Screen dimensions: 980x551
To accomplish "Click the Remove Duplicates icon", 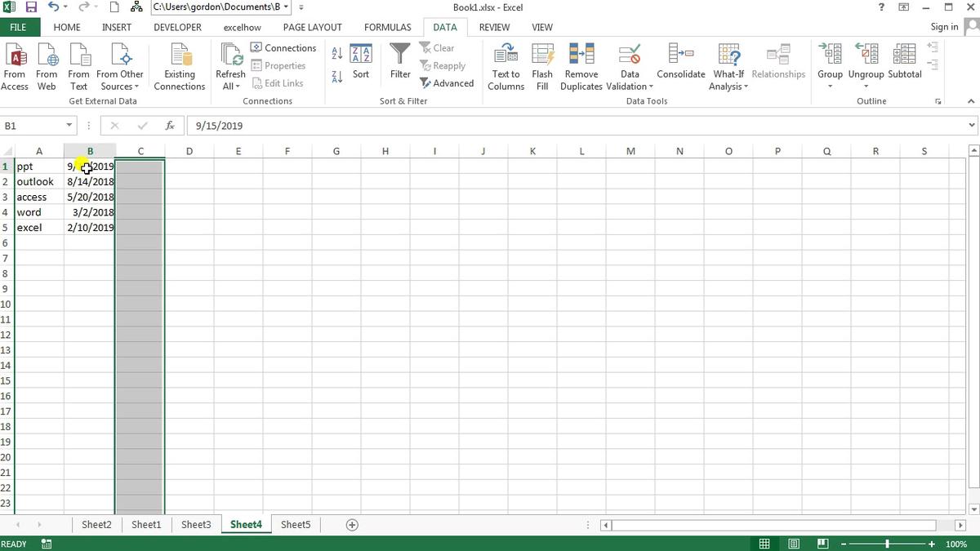I will click(581, 67).
